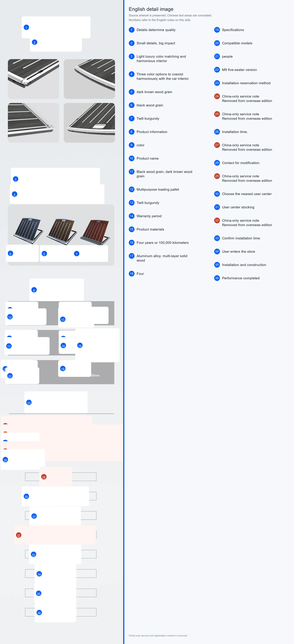This screenshot has width=294, height=644.
Task: Click 'User enters the store' note
Action: coord(238,252)
